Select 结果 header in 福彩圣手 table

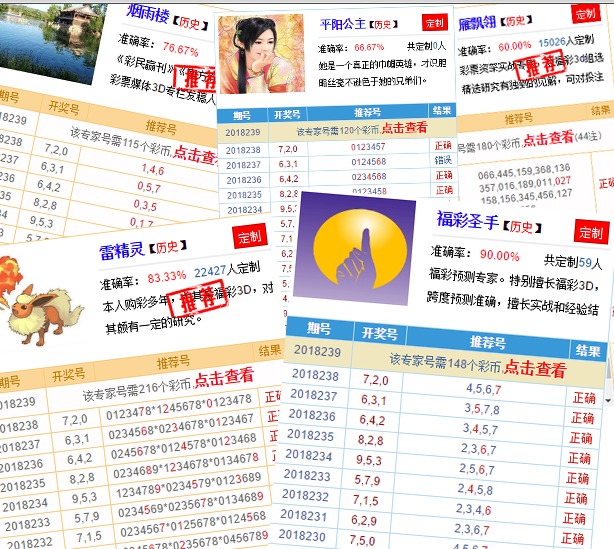pyautogui.click(x=588, y=351)
